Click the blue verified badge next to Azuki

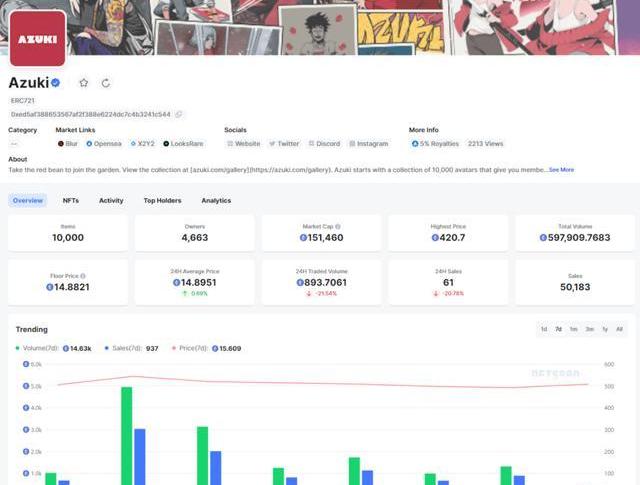[56, 83]
